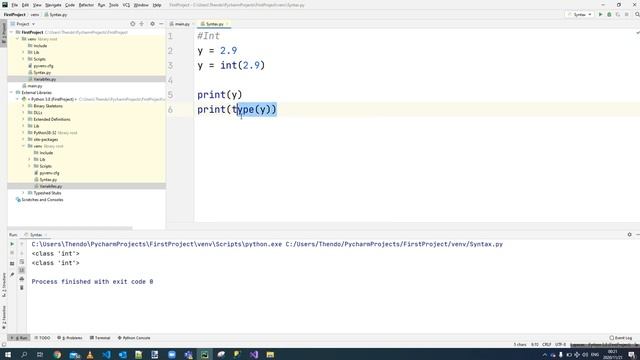Viewport: 640px width, 360px height.
Task: Toggle soft-wrap in Run console
Action: point(22,262)
